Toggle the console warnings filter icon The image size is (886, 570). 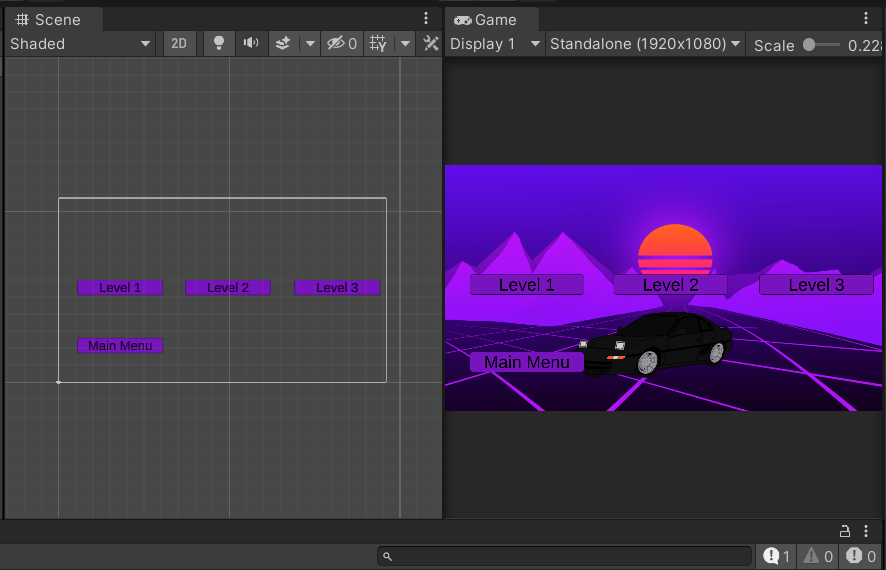(817, 556)
